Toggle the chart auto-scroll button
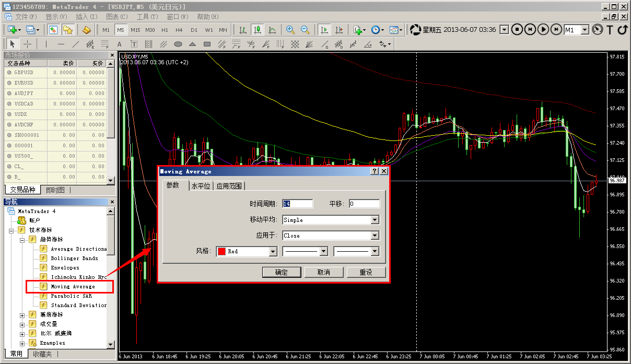631x364 pixels. click(324, 30)
